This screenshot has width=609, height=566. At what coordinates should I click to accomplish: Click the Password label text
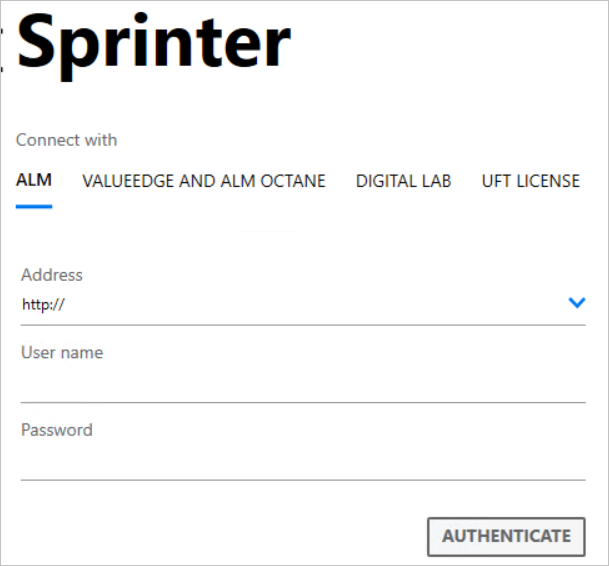click(56, 430)
